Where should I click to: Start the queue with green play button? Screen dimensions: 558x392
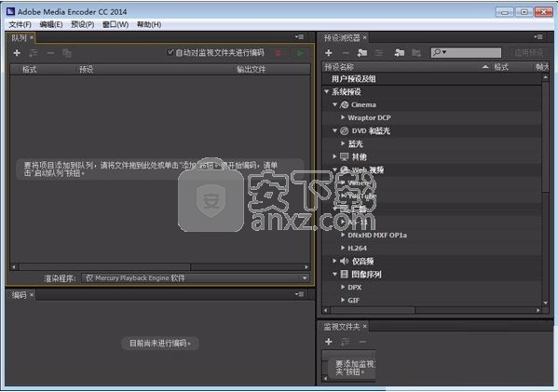click(x=299, y=53)
